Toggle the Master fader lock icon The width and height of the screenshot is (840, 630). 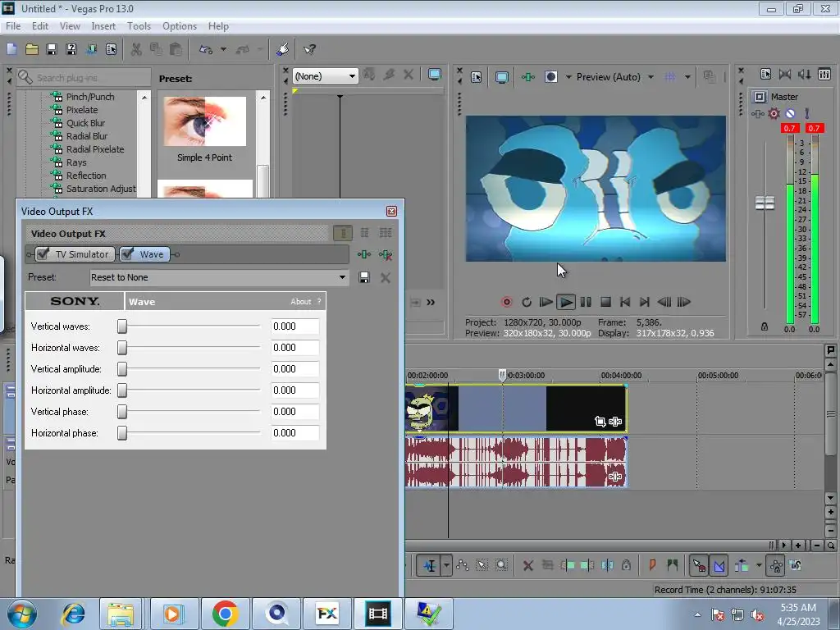(765, 326)
